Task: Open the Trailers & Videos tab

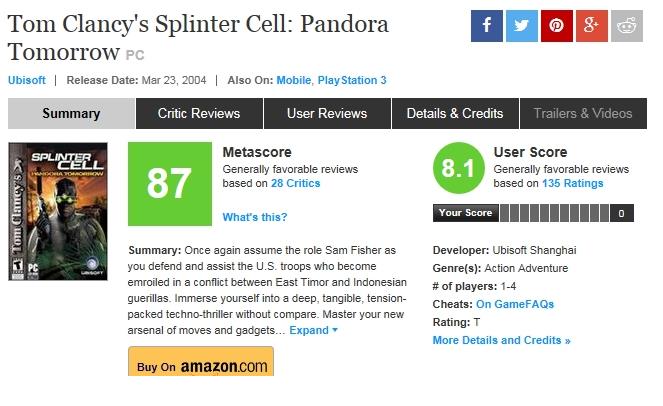Action: tap(583, 113)
